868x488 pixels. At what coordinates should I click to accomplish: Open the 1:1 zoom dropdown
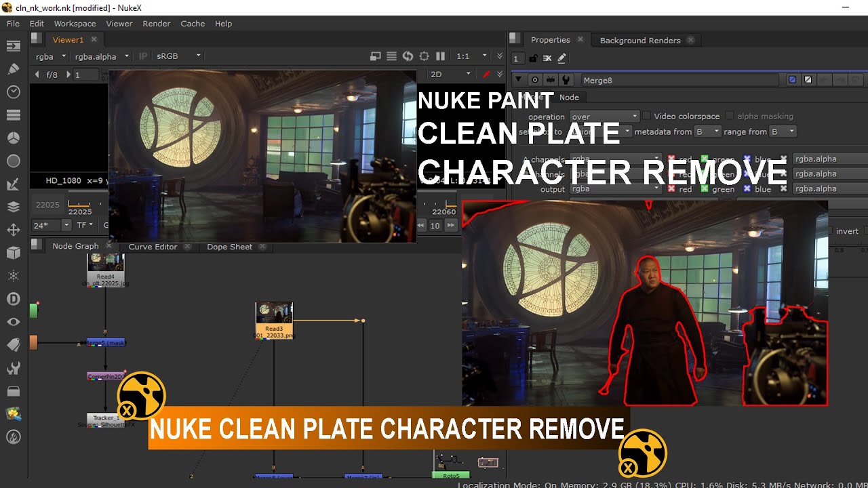coord(472,56)
